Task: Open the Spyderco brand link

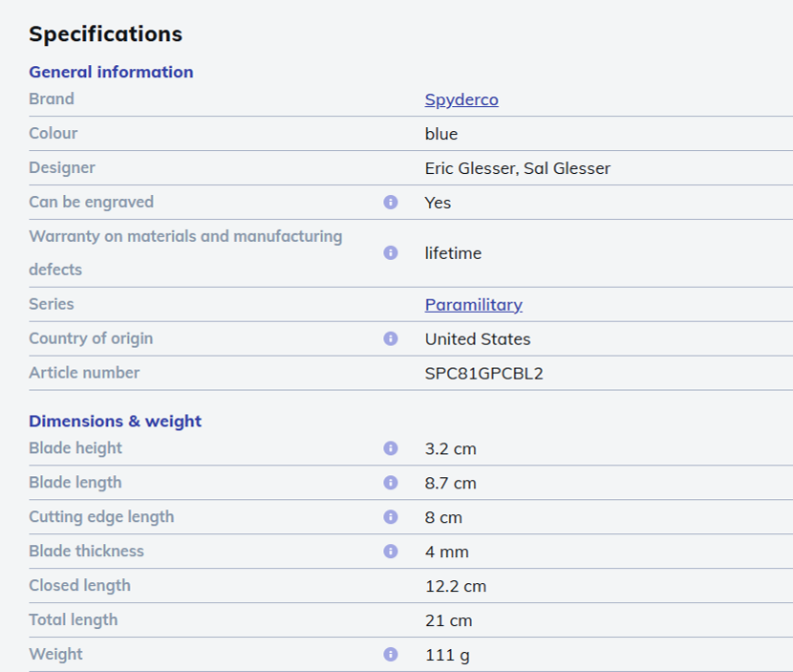Action: point(461,99)
